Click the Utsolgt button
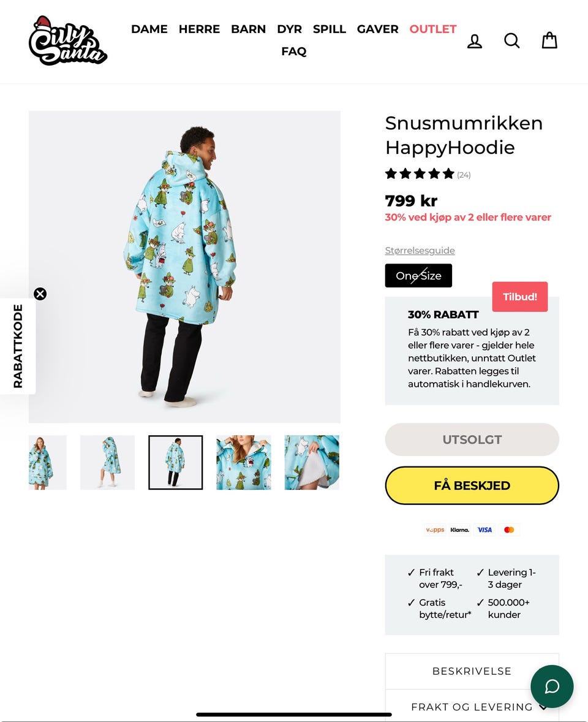 (472, 439)
